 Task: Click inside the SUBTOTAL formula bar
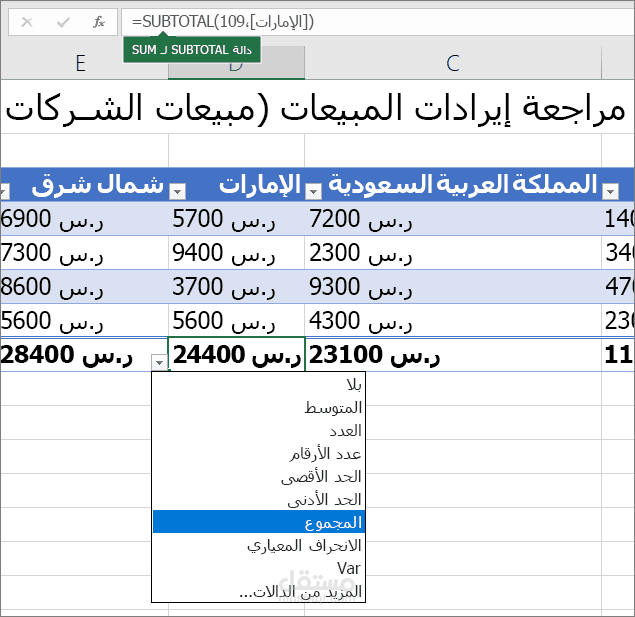(377, 22)
